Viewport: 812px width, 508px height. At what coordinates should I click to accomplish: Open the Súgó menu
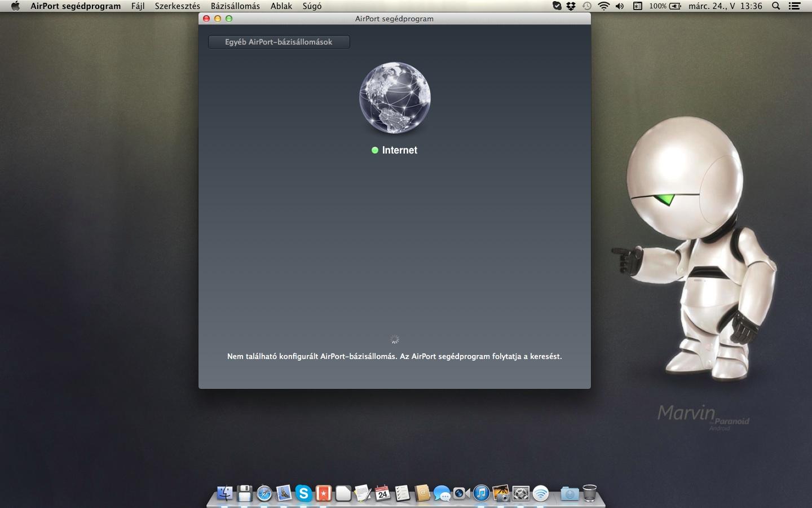coord(312,6)
